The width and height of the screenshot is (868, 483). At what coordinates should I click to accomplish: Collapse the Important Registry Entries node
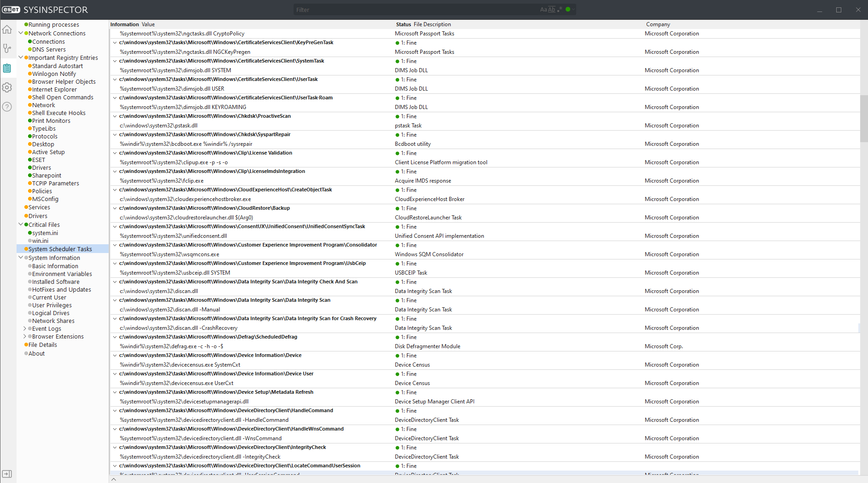point(21,57)
